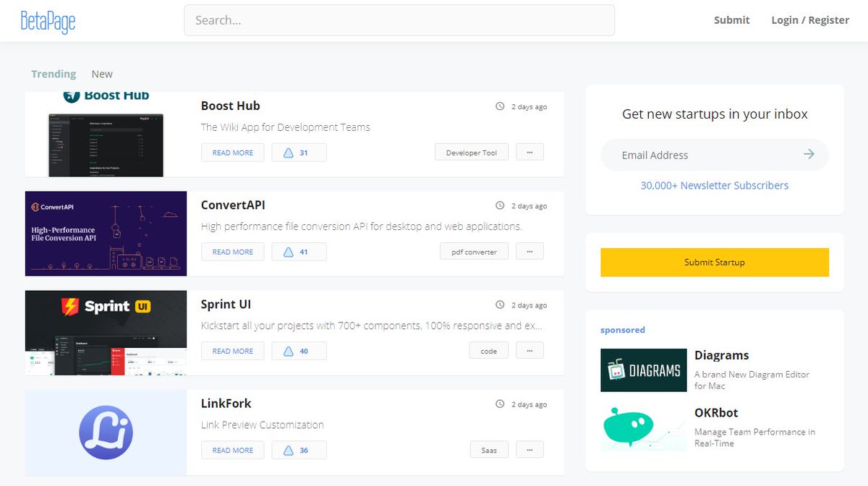Open Login / Register
Image resolution: width=868 pixels, height=486 pixels.
pos(810,20)
